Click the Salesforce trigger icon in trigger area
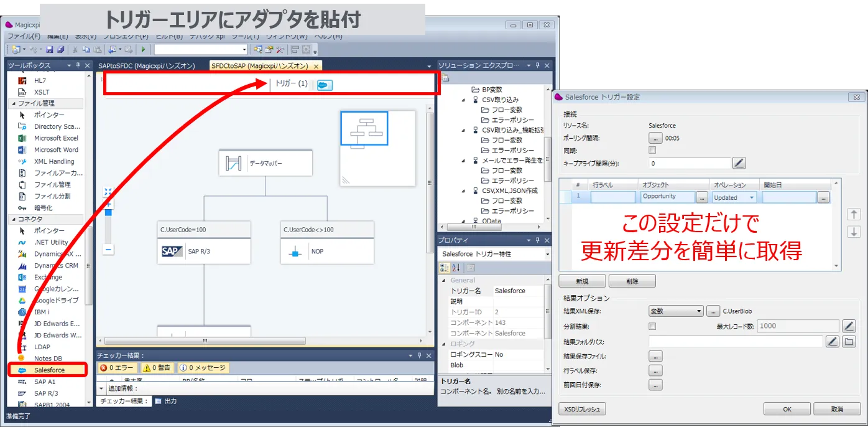This screenshot has width=868, height=427. 324,85
